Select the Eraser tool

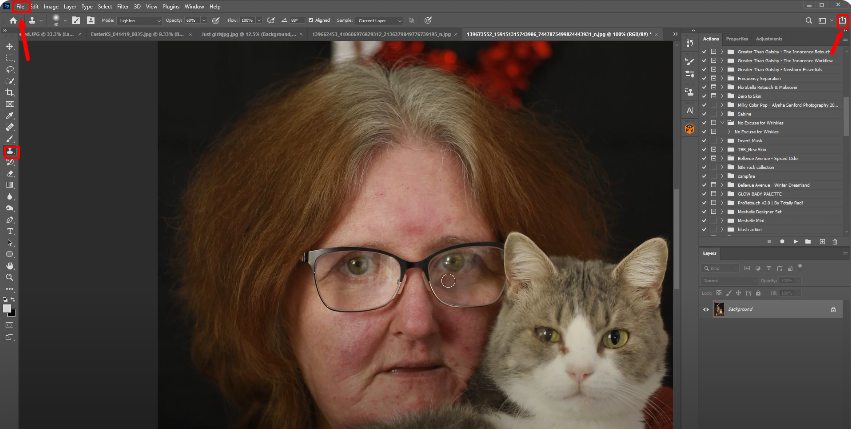coord(10,174)
